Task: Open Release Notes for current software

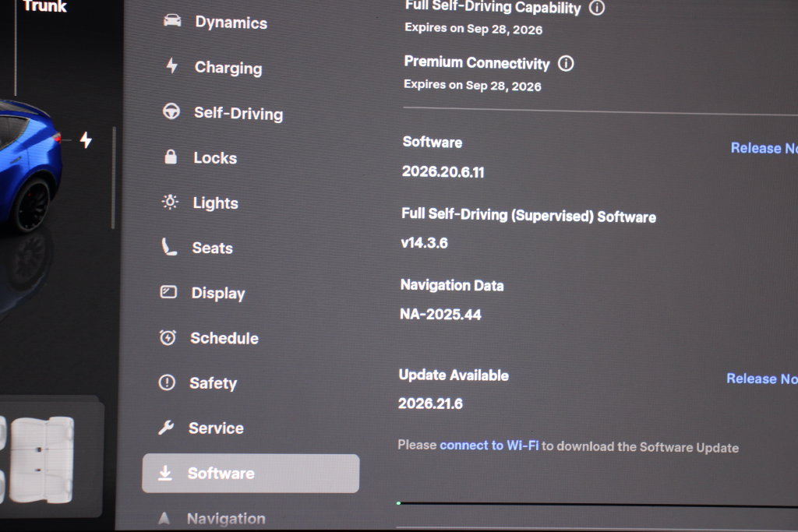Action: pyautogui.click(x=764, y=148)
